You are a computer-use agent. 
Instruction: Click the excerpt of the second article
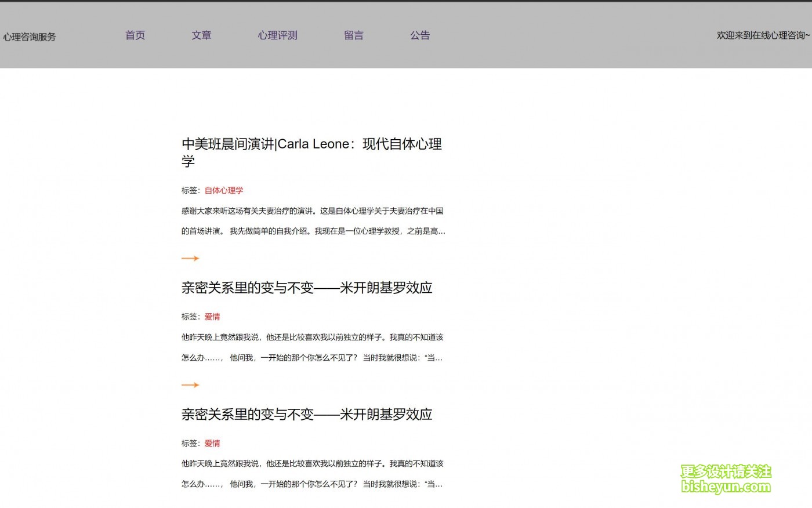click(x=312, y=347)
